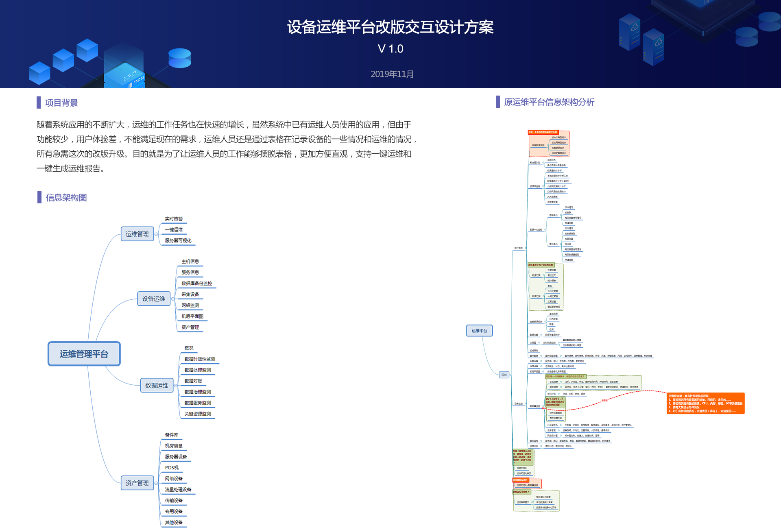781x532 pixels.
Task: Click the page title 设备运维平台改版交互设计方案
Action: [390, 27]
